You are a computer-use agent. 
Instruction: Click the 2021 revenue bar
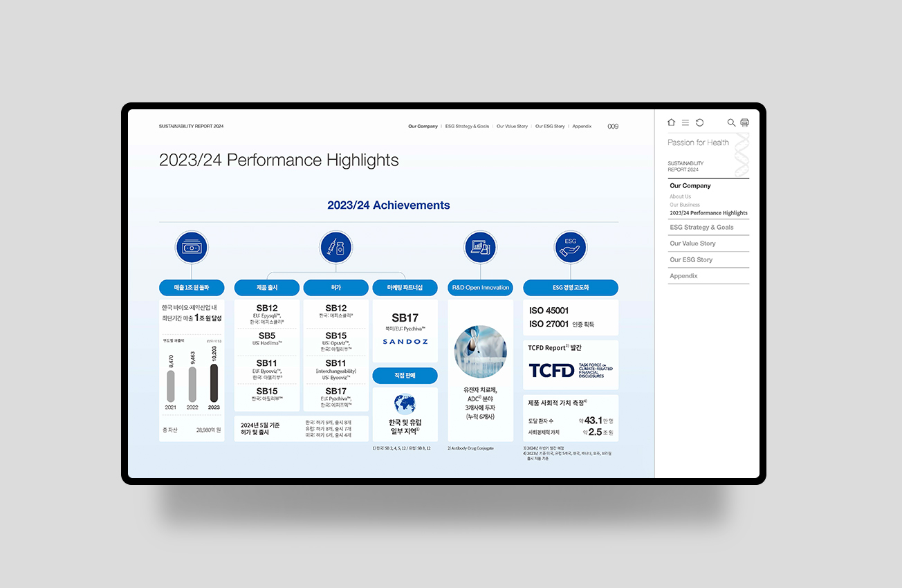point(171,386)
